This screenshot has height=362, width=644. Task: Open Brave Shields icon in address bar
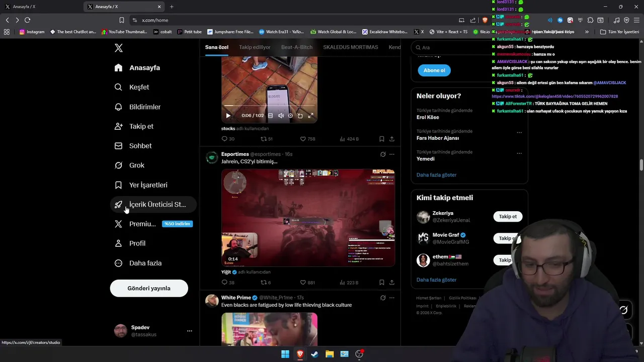(485, 20)
